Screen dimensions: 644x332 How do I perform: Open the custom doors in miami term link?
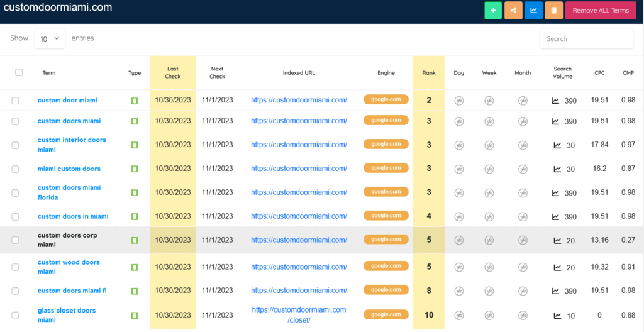point(73,216)
